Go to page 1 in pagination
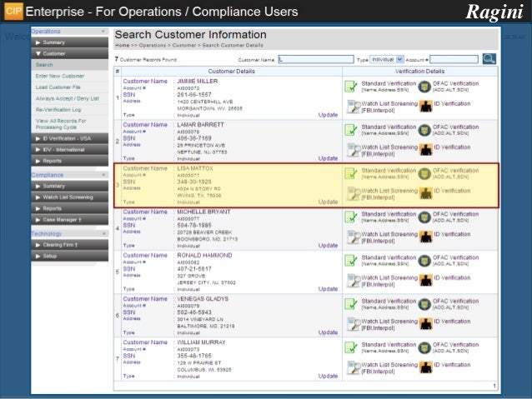Image resolution: width=532 pixels, height=399 pixels. click(x=494, y=386)
